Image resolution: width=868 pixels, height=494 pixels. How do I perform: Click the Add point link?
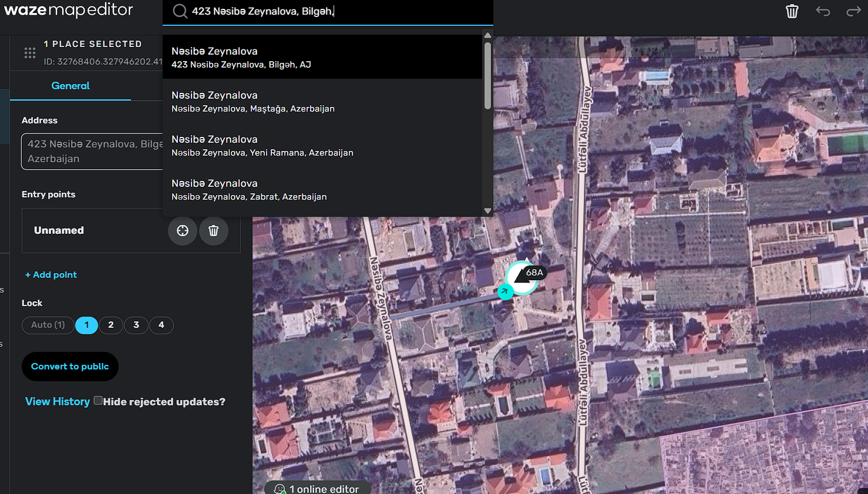[x=51, y=275]
